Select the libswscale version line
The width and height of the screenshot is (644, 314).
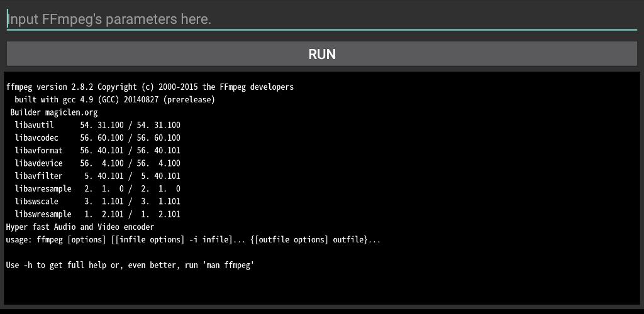(97, 202)
